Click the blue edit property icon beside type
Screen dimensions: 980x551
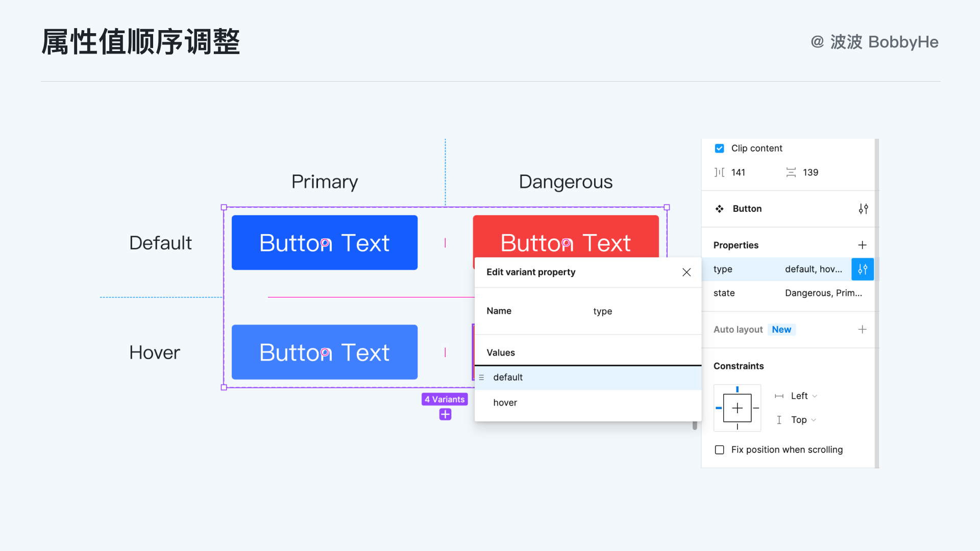point(863,269)
